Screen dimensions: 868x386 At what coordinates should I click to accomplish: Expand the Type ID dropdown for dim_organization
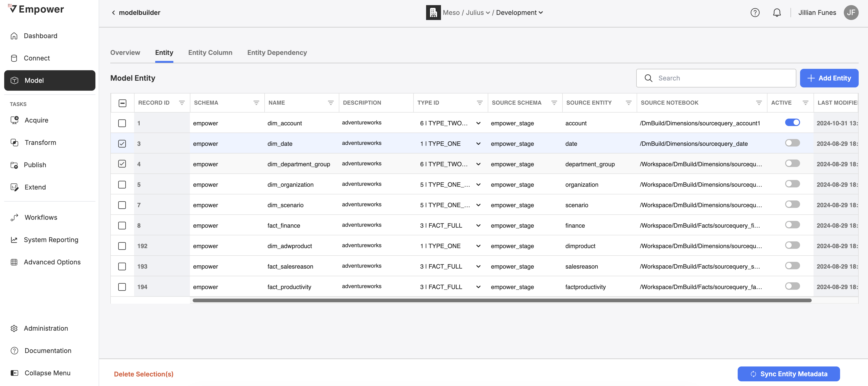[478, 185]
